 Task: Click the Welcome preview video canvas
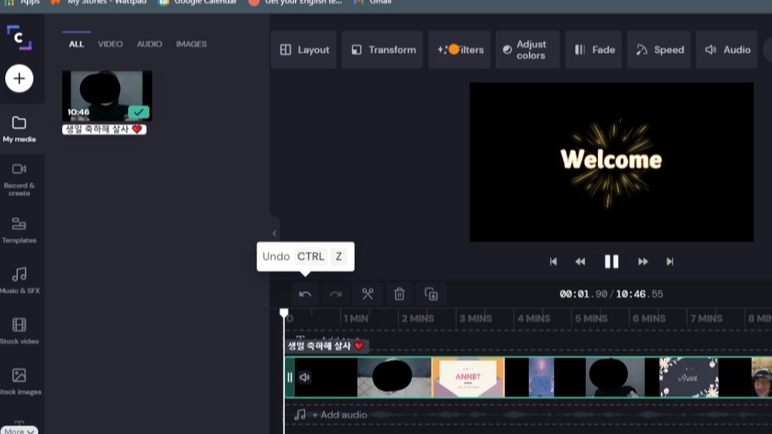611,162
